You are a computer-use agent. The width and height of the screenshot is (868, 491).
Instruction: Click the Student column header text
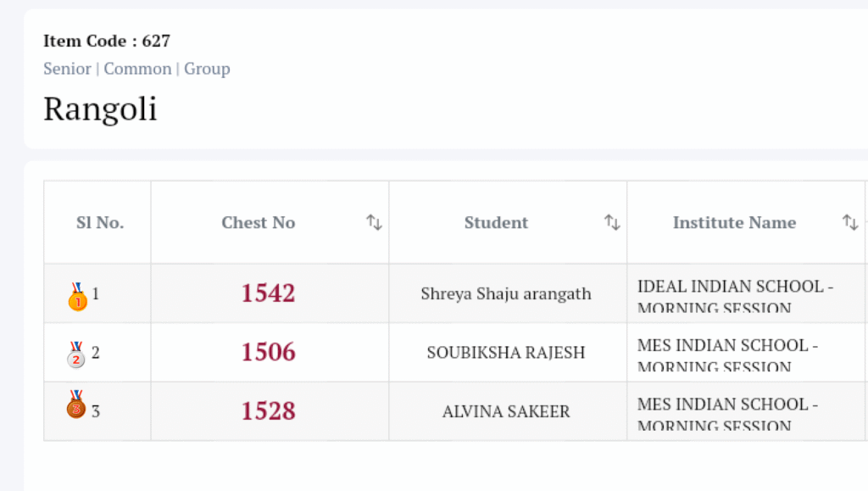[x=496, y=223]
